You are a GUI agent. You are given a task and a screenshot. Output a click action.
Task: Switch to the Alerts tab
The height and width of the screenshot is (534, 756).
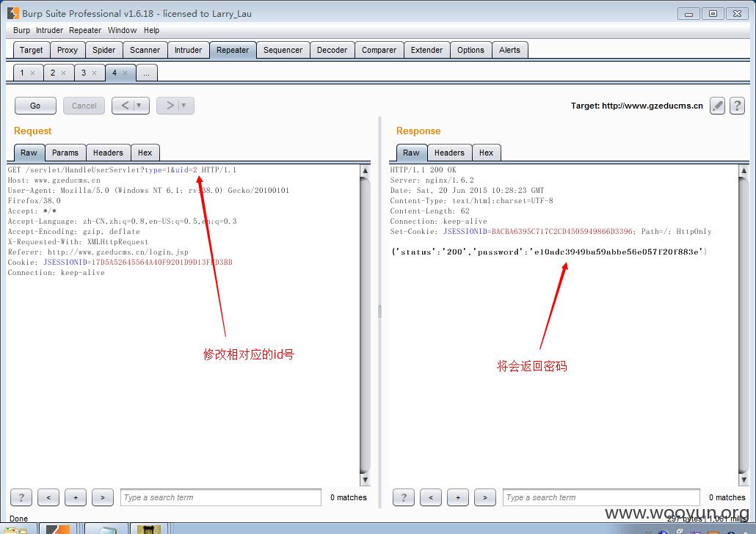pyautogui.click(x=509, y=50)
